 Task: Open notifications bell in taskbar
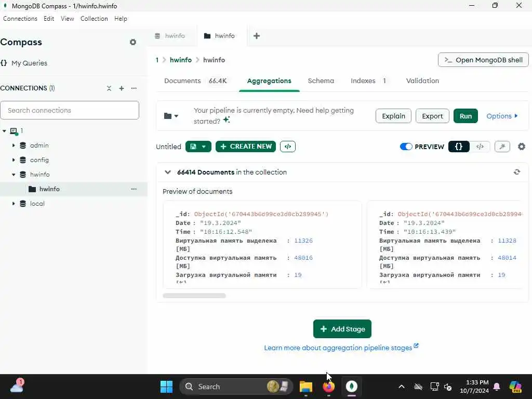point(497,387)
